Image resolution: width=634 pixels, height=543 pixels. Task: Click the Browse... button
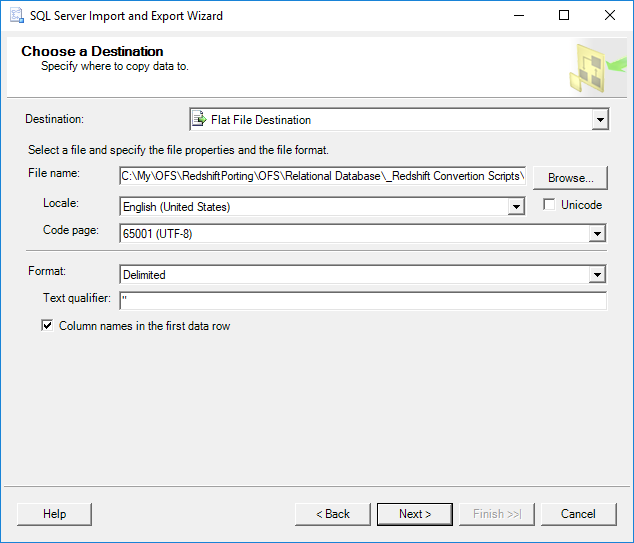point(570,177)
